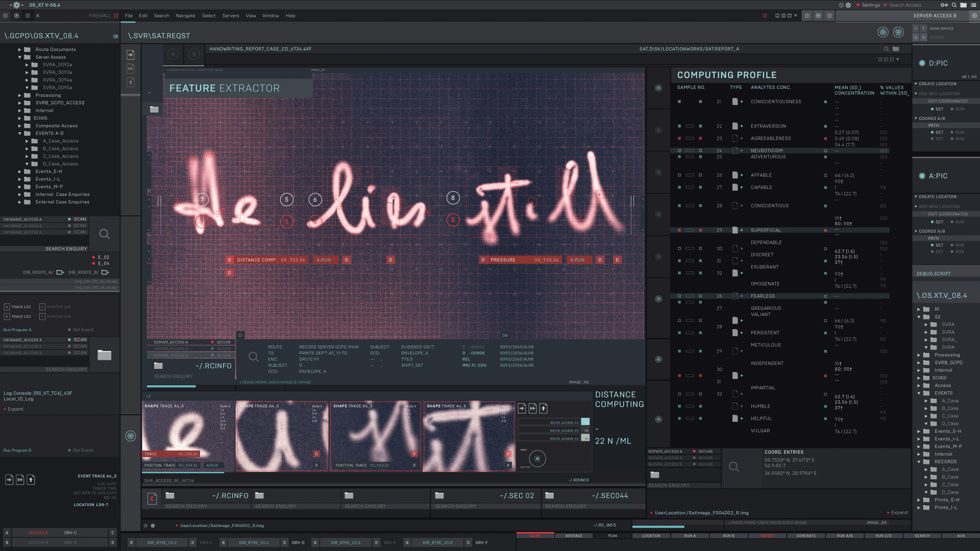This screenshot has height=551, width=980.
Task: Expand the RECORDS folder in the right tree
Action: click(x=919, y=462)
